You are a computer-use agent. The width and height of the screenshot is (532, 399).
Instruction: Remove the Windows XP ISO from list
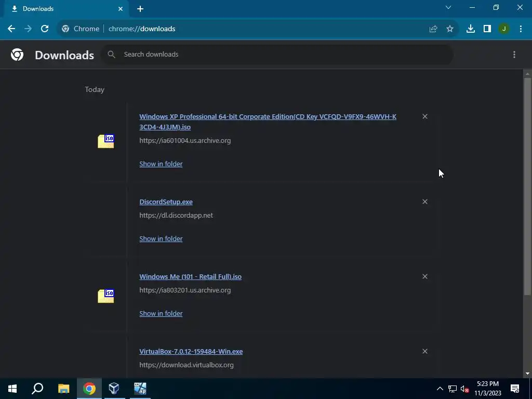tap(425, 116)
